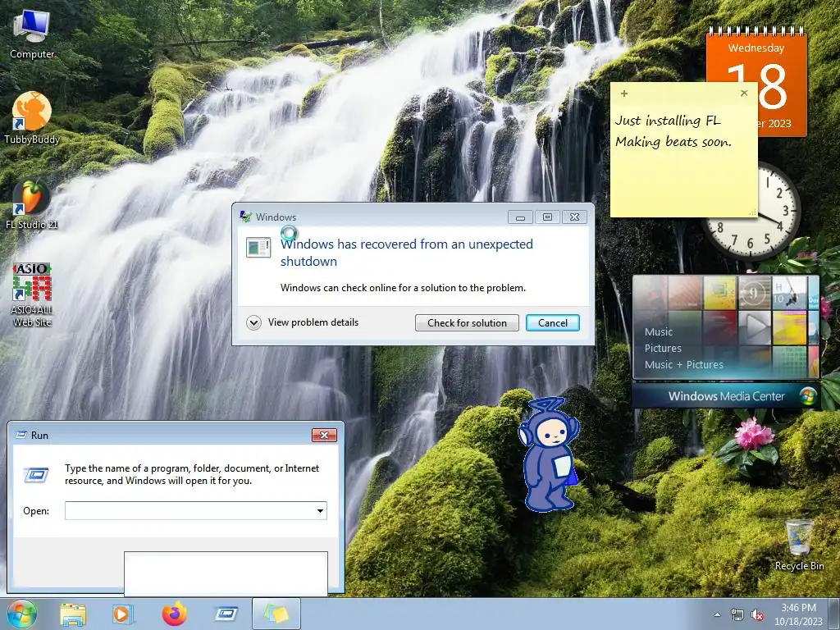The width and height of the screenshot is (840, 630).
Task: Click the problem report icon in dialog
Action: coord(258,248)
